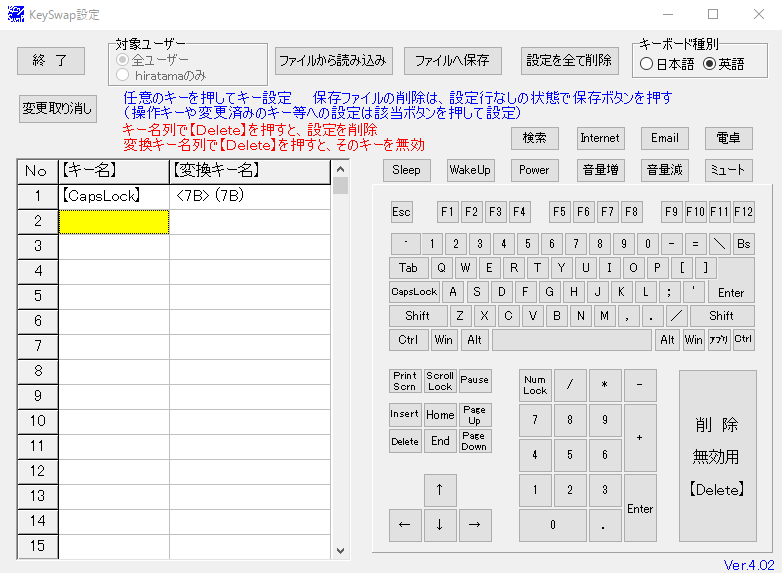
Task: Click the left Ctrl key
Action: click(x=408, y=340)
